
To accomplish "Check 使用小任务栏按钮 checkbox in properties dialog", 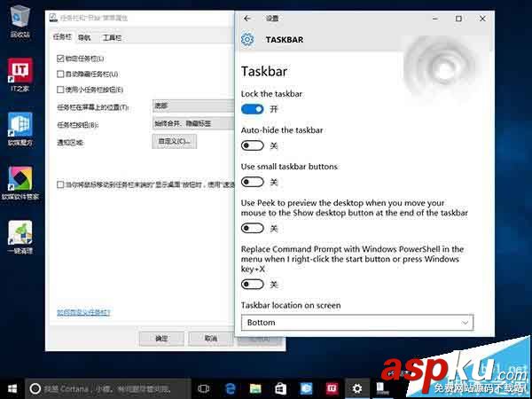I will coord(60,90).
